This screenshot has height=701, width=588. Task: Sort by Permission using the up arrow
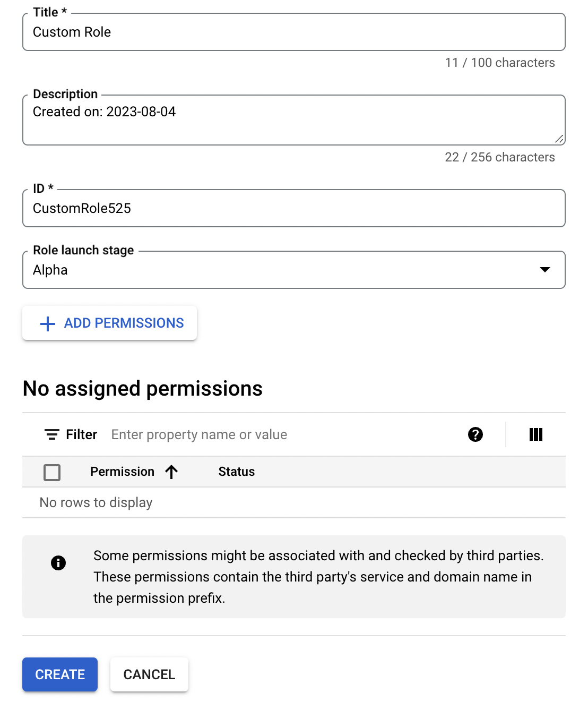point(171,472)
